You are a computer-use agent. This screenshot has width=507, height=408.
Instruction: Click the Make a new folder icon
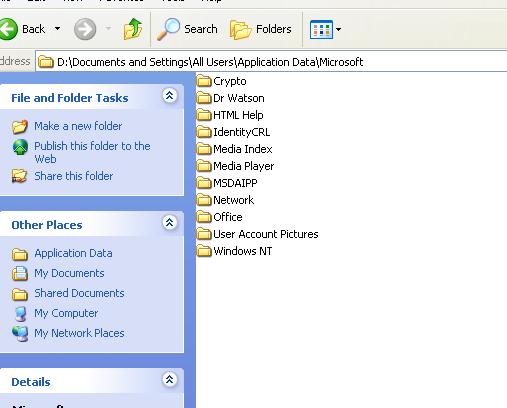[20, 127]
